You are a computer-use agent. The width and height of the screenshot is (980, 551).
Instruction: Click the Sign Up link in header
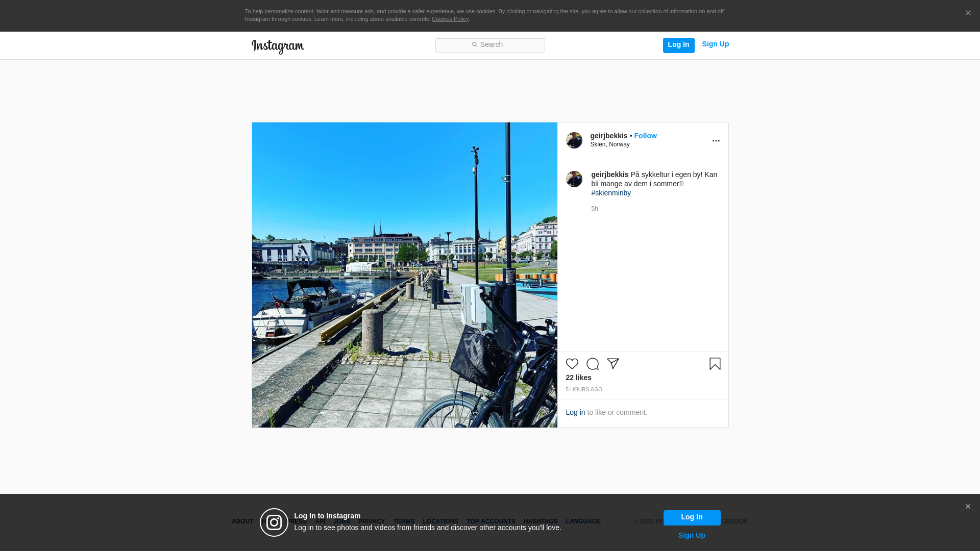point(715,44)
